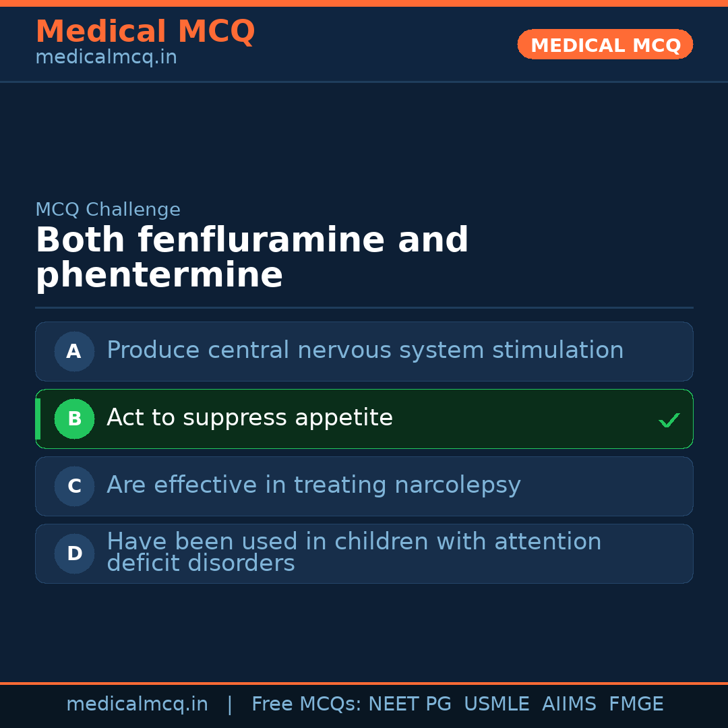Viewport: 728px width, 728px height.
Task: Click the FMGE footer text
Action: [636, 704]
